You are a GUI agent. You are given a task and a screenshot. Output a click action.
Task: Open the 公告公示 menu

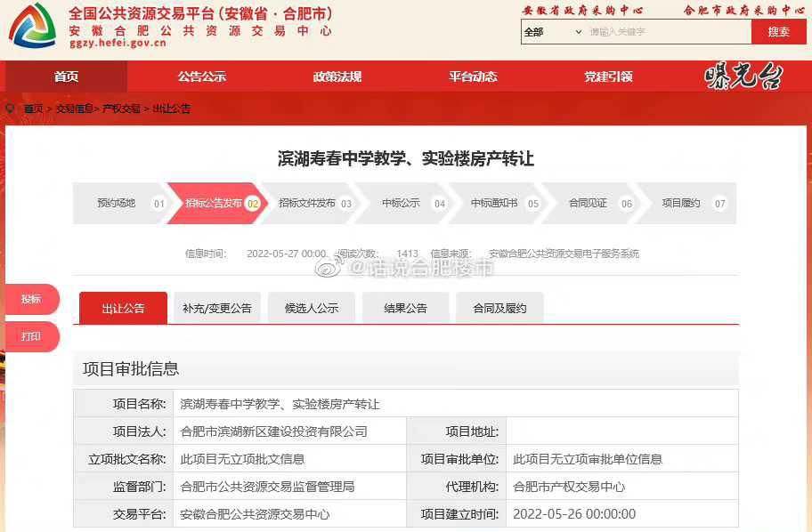pyautogui.click(x=202, y=77)
